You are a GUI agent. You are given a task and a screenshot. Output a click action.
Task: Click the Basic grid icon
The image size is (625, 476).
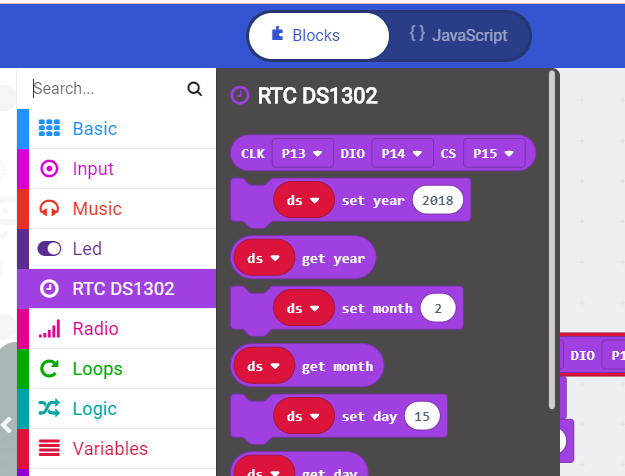pos(49,128)
